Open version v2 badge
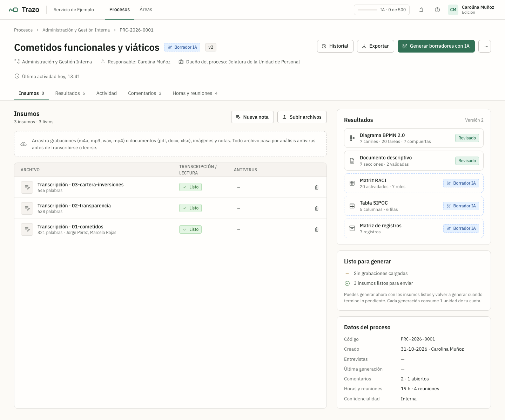 click(x=211, y=47)
